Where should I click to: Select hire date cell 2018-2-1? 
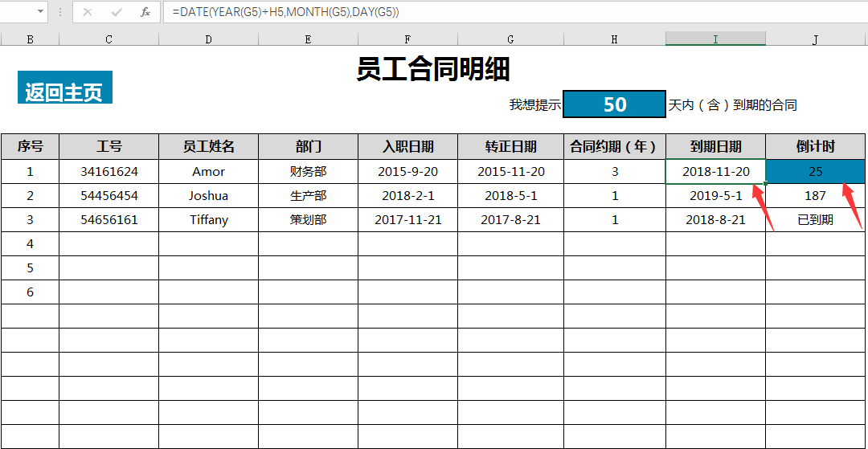(408, 196)
